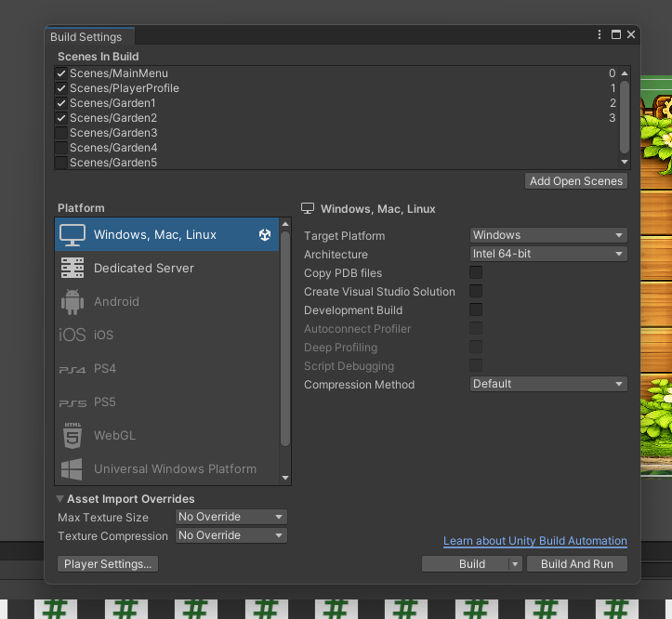
Task: Select the Scenes/Garden4 row text
Action: point(113,148)
